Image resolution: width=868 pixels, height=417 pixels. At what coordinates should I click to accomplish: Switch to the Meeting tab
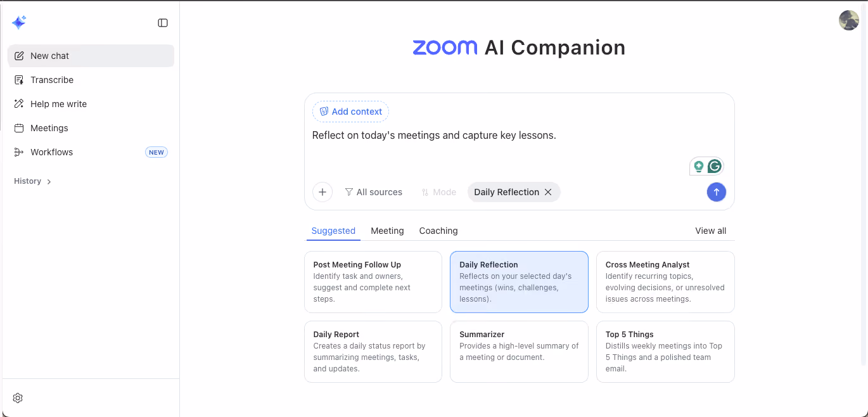pos(387,231)
